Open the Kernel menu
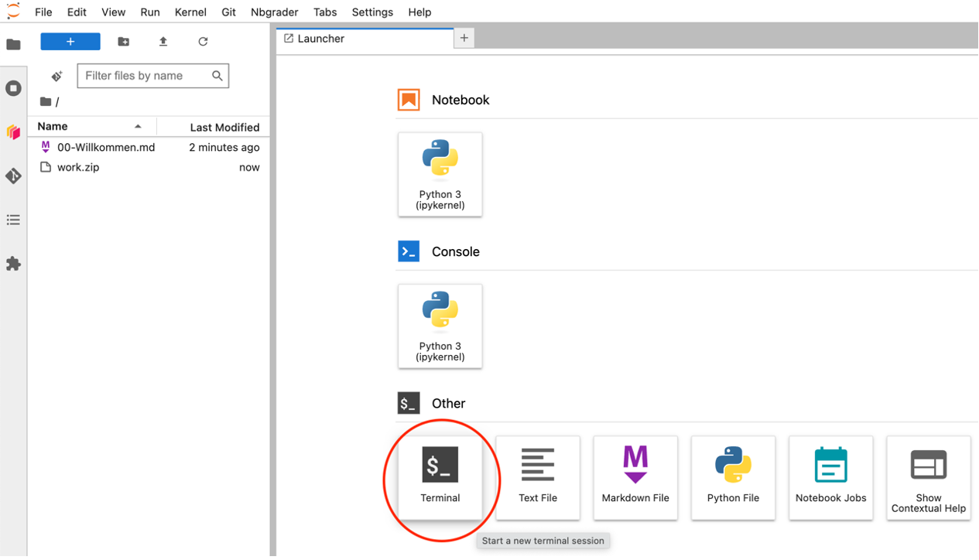 coord(190,12)
